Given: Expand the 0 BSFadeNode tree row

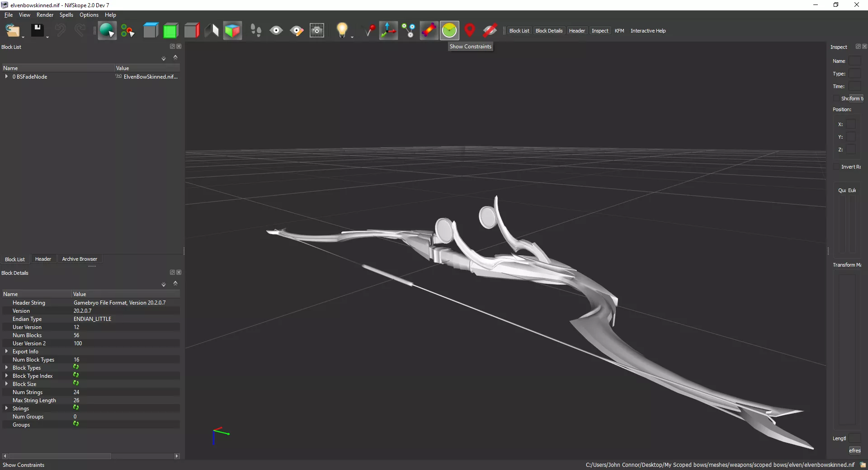Looking at the screenshot, I should pyautogui.click(x=6, y=76).
